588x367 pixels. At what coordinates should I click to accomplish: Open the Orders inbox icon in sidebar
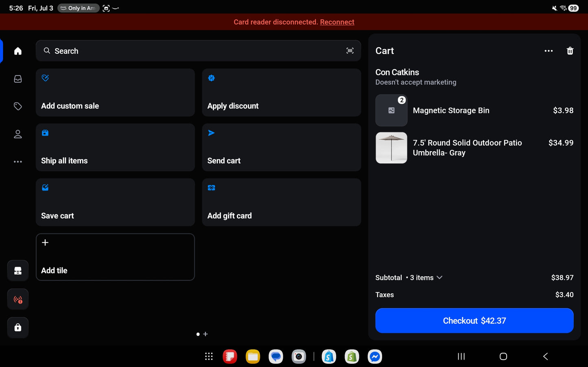(x=17, y=79)
